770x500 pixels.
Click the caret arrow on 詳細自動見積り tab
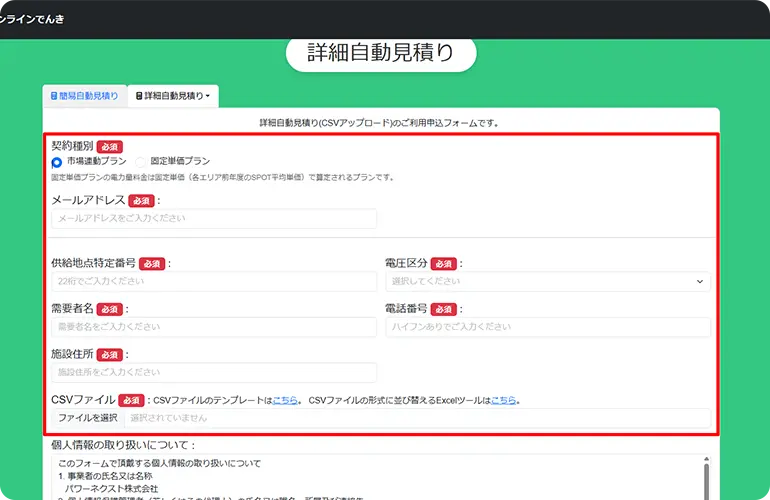208,96
